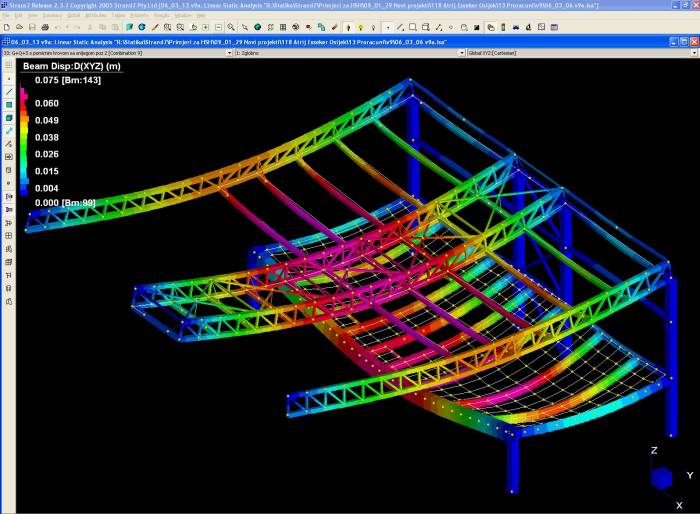The height and width of the screenshot is (514, 700).
Task: Click the New file icon in toolbar
Action: (7, 27)
